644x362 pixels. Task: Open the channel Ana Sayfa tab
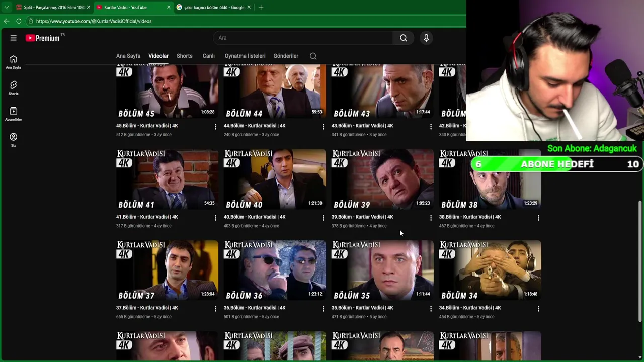[128, 56]
